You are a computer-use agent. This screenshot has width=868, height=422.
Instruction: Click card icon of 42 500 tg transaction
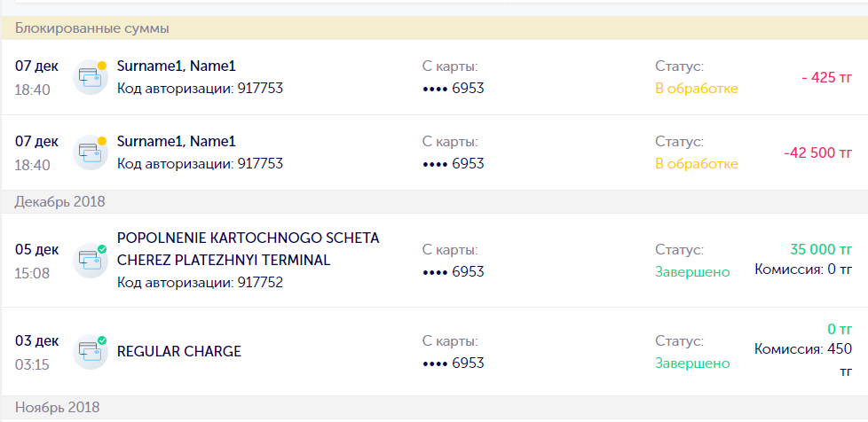pyautogui.click(x=91, y=152)
